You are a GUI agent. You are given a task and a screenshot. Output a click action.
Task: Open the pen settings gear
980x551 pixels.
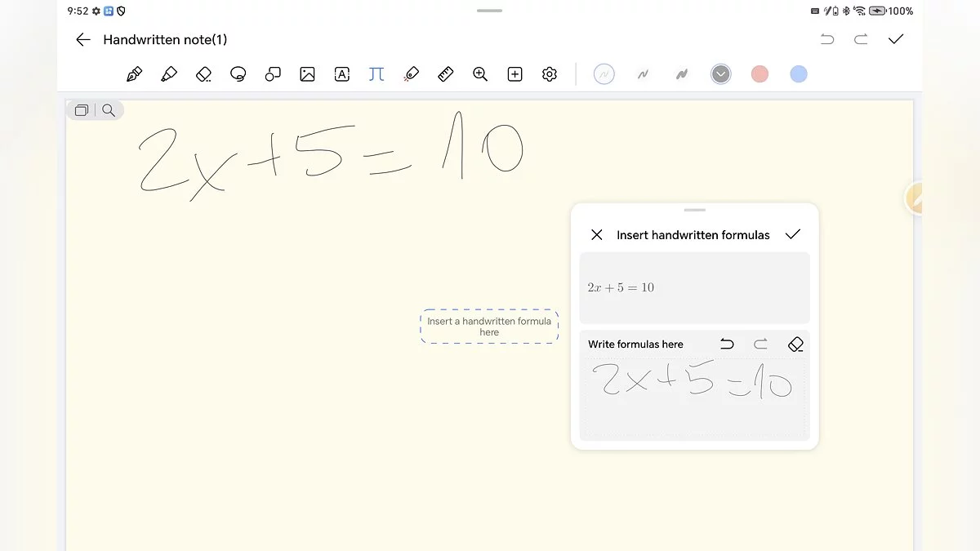point(550,74)
